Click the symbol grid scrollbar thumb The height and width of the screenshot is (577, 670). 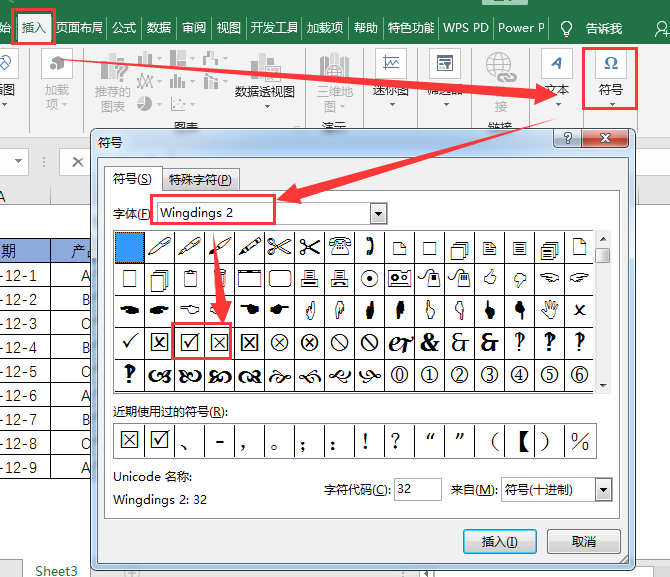click(x=603, y=256)
